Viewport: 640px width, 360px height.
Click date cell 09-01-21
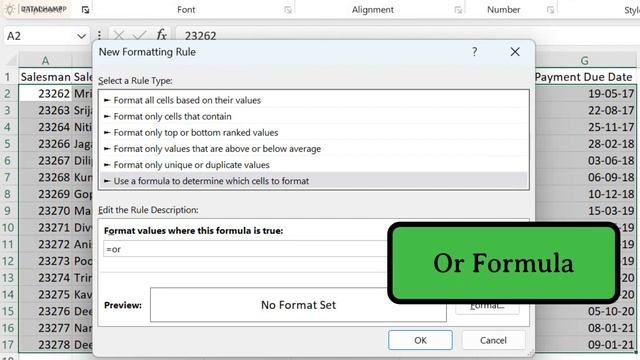pos(584,344)
